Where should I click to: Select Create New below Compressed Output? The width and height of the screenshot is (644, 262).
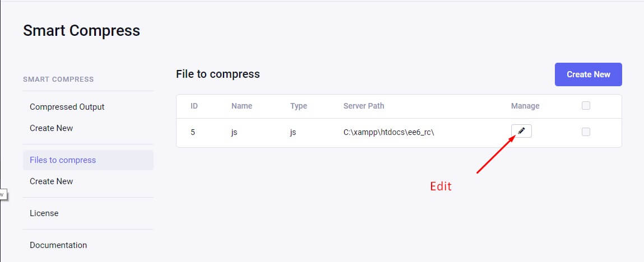52,128
